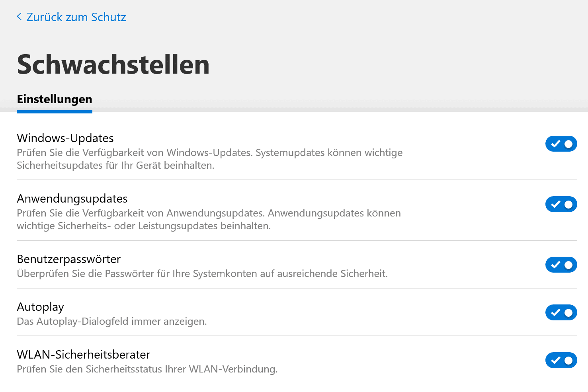This screenshot has width=588, height=392.
Task: Click the Windows-Updates description text
Action: (209, 159)
